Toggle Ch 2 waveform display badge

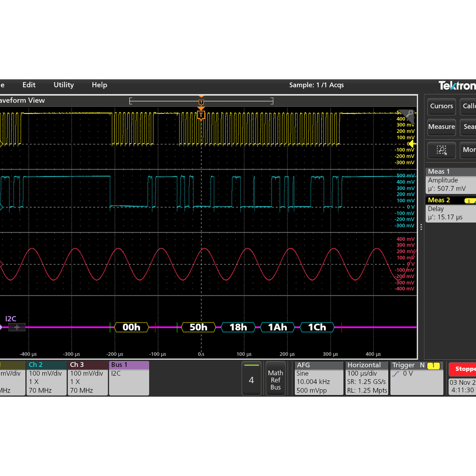tap(46, 378)
